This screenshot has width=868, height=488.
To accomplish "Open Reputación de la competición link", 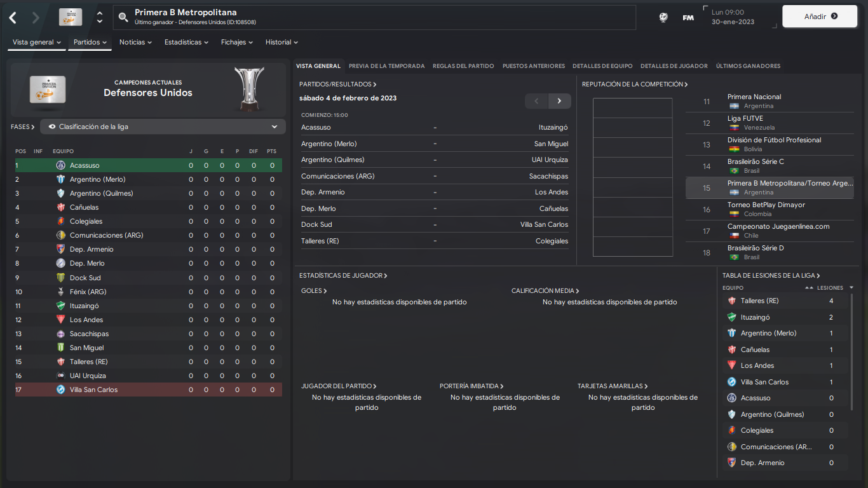I will point(635,85).
